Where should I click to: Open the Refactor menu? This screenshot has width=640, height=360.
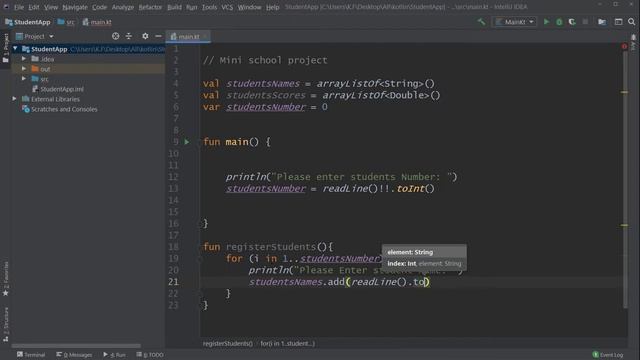(150, 7)
